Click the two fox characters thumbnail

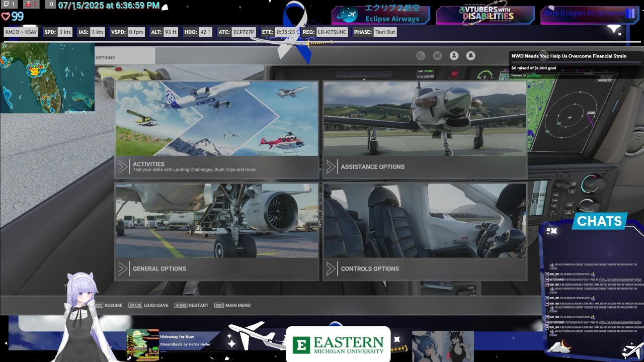tap(443, 346)
